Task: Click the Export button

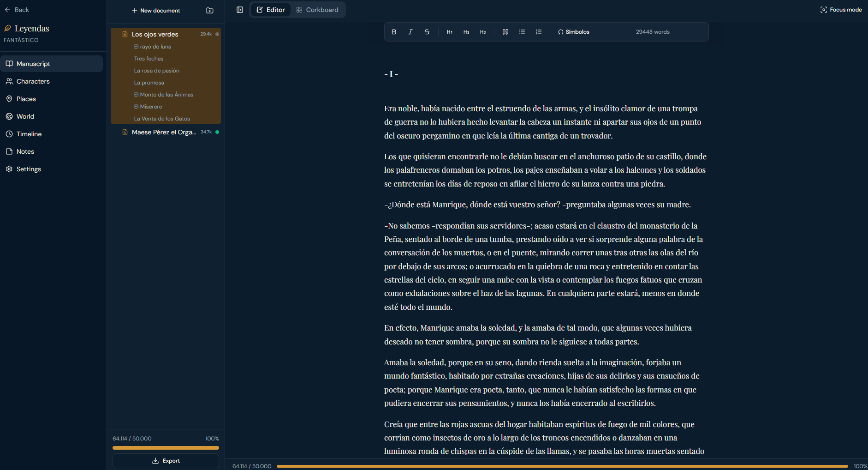Action: [x=166, y=461]
